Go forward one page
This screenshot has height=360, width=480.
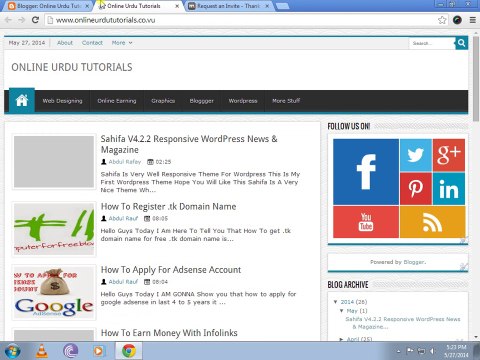click(22, 20)
